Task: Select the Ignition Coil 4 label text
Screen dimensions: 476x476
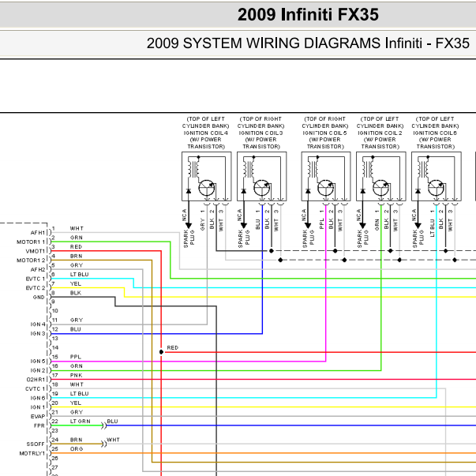Action: pos(206,133)
